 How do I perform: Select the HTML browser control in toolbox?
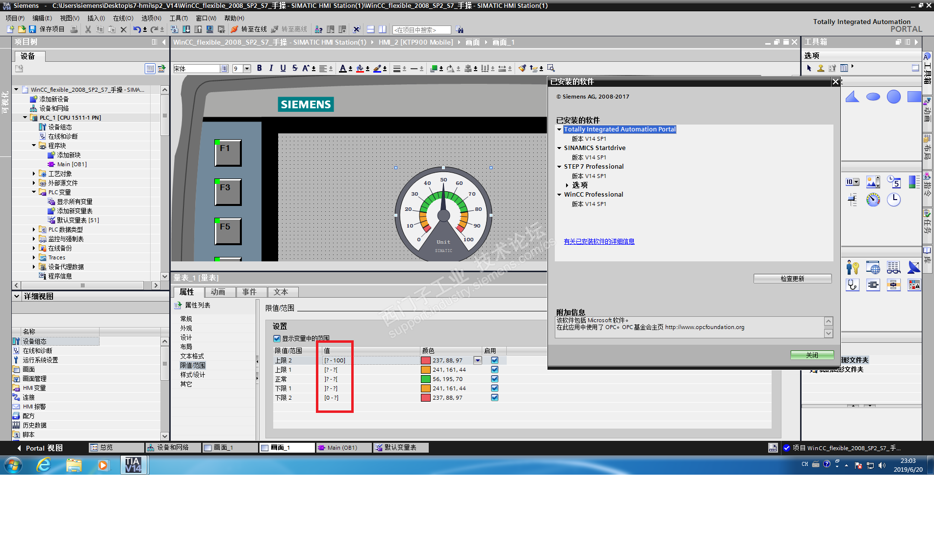click(873, 267)
